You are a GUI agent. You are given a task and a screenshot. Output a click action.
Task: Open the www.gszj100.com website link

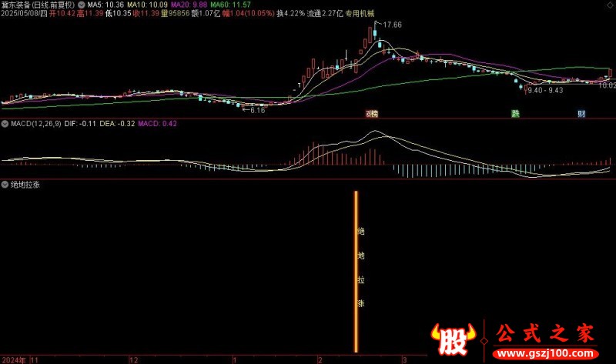tap(545, 353)
